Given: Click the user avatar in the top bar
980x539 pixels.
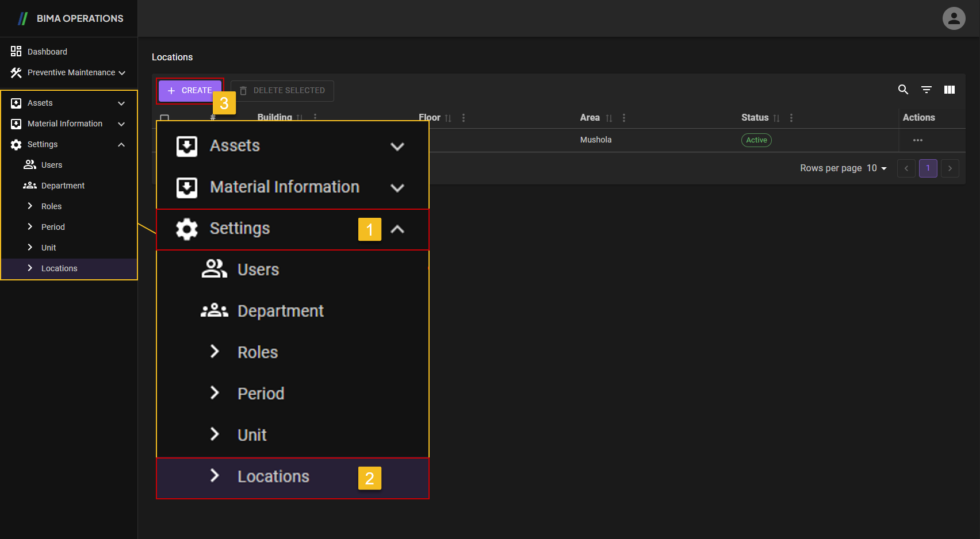Looking at the screenshot, I should (x=954, y=18).
